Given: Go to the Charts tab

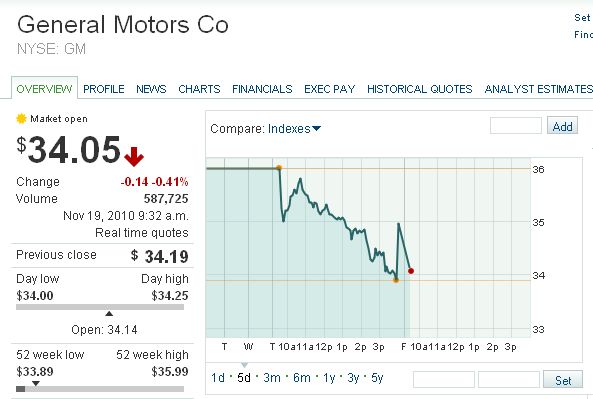Looking at the screenshot, I should coord(199,89).
